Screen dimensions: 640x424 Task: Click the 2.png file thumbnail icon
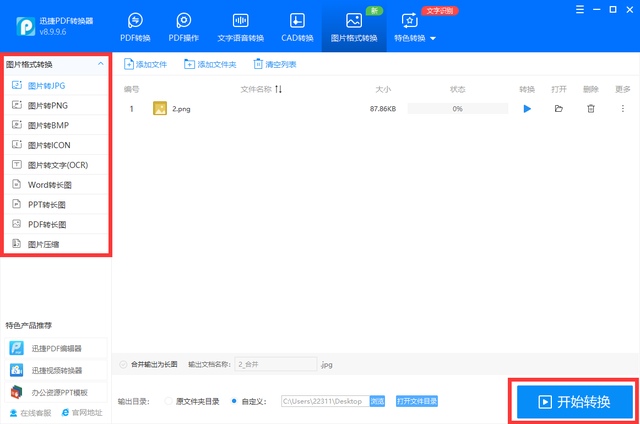tap(160, 108)
